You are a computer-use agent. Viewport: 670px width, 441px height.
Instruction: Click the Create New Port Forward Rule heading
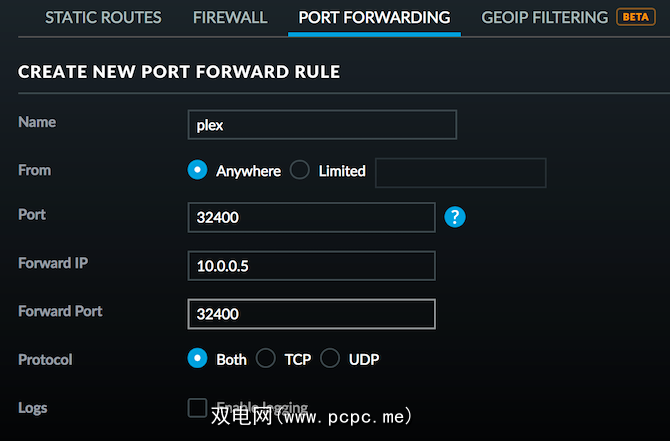pyautogui.click(x=179, y=72)
